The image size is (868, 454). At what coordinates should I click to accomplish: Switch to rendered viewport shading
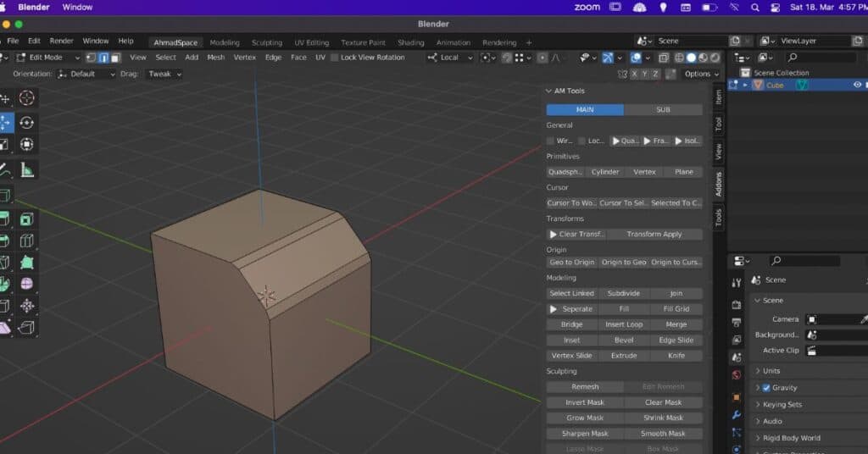(x=715, y=58)
